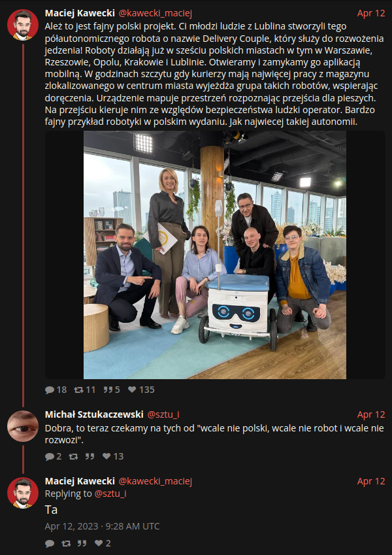Click comment icon on the "Ta" reply
This screenshot has height=555, width=392.
pyautogui.click(x=50, y=543)
